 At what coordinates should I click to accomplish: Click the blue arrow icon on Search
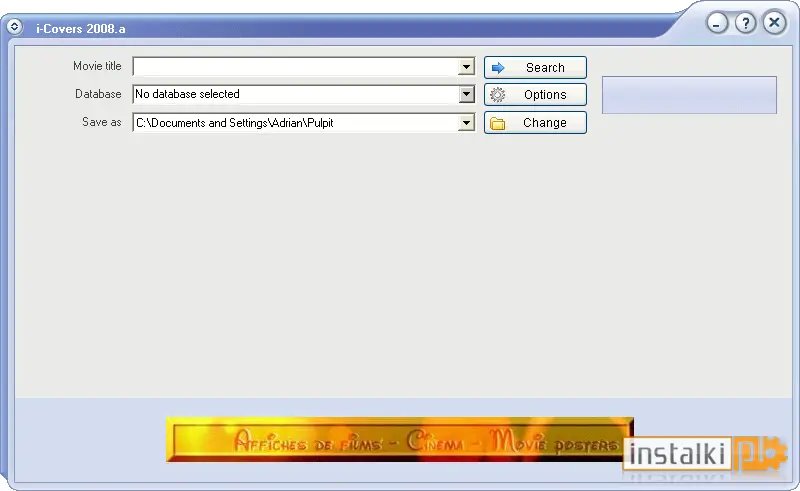[x=498, y=68]
